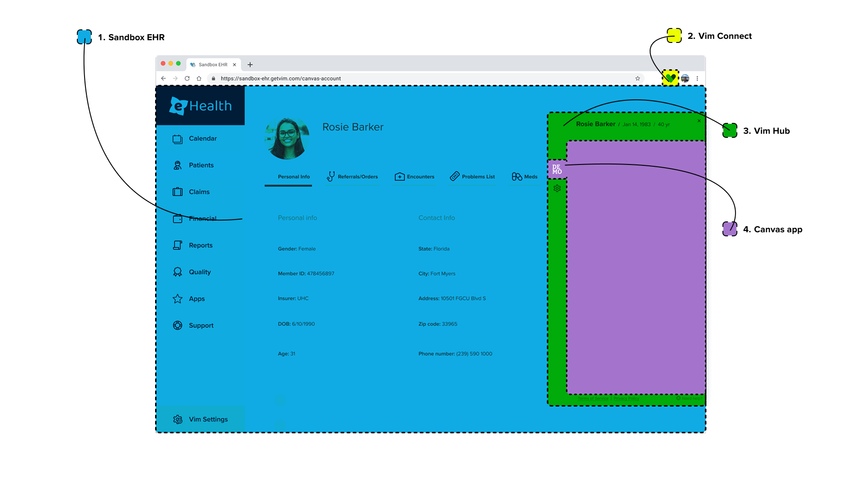Click the Phone number (239) 590 1000
The image size is (868, 488).
pos(455,354)
